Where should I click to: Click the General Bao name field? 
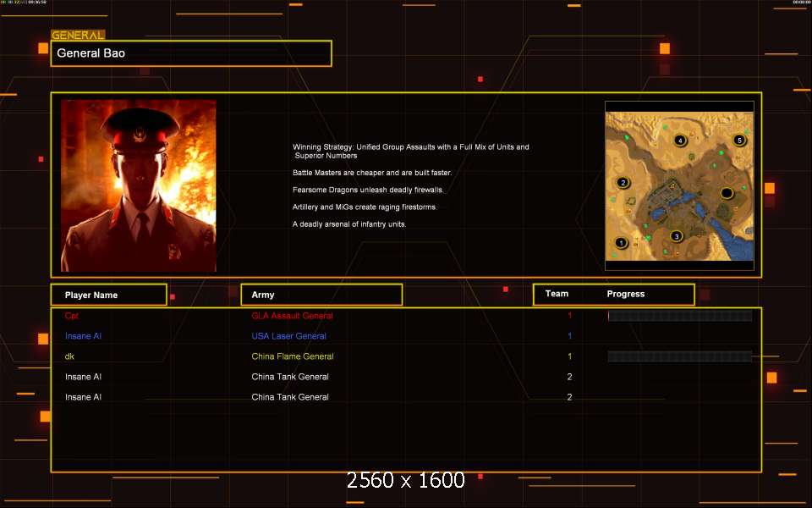[x=191, y=53]
